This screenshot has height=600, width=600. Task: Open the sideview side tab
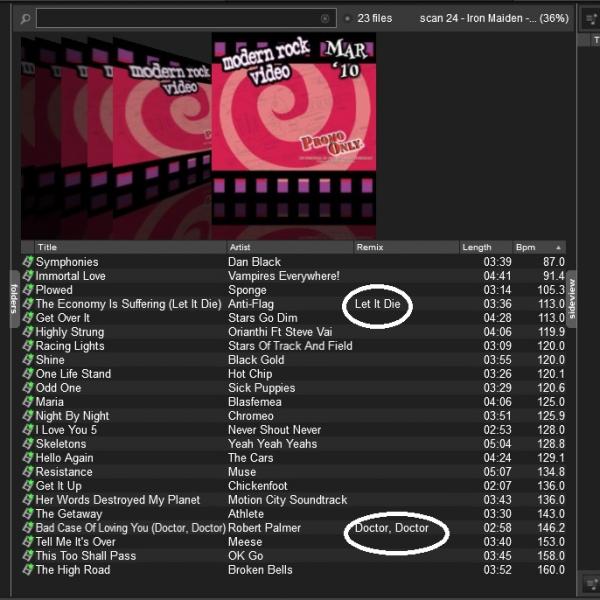(x=572, y=299)
